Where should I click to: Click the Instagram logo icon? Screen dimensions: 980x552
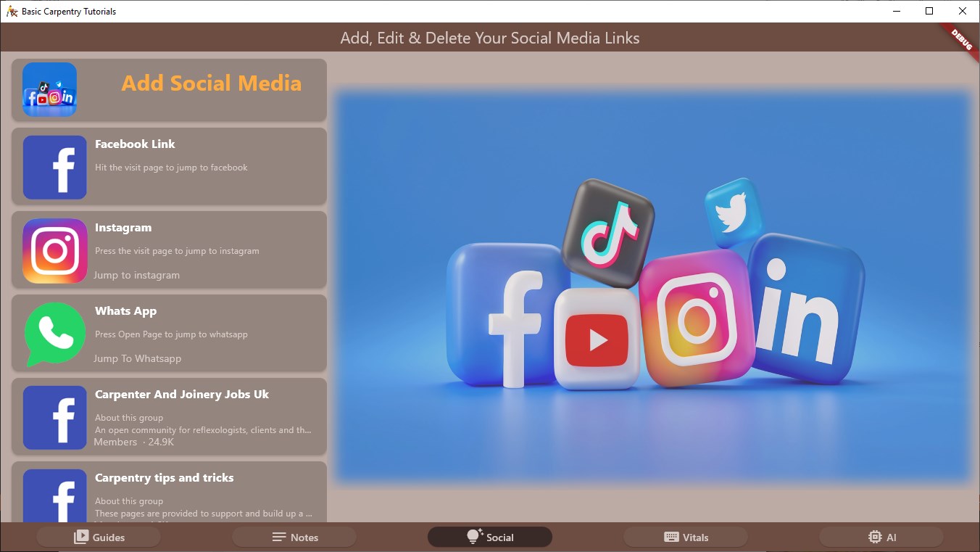(x=54, y=251)
